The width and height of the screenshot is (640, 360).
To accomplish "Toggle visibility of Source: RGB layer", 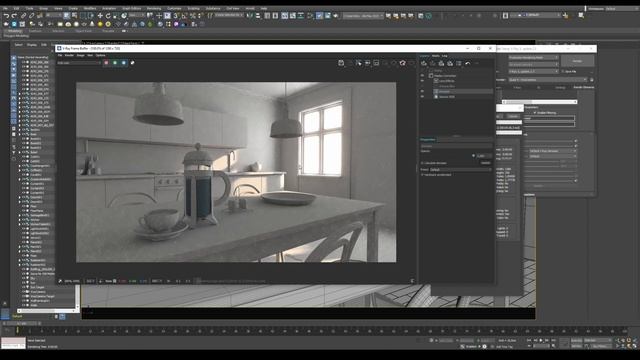I will click(422, 97).
